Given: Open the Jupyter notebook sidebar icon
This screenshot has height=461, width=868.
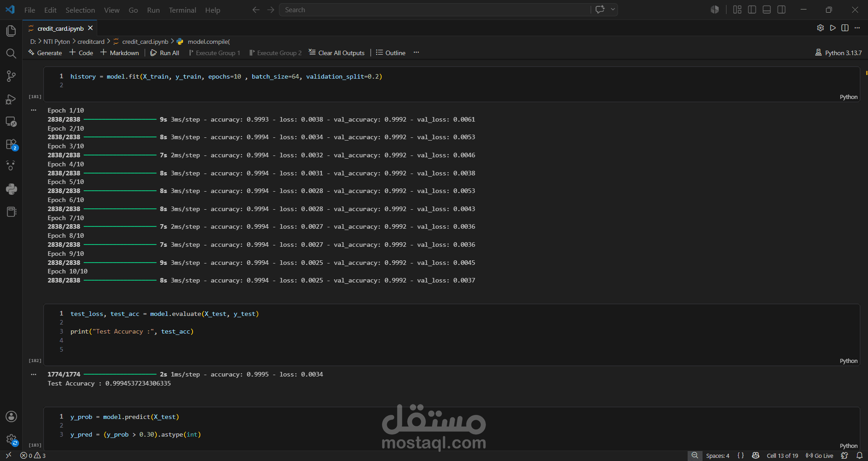Looking at the screenshot, I should pyautogui.click(x=11, y=212).
